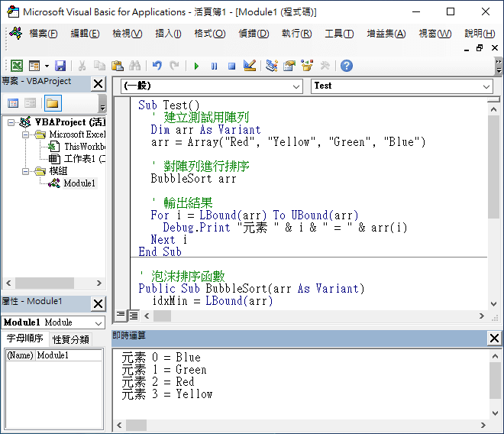The image size is (504, 434).
Task: Click View Code icon in project panel
Action: 13,103
